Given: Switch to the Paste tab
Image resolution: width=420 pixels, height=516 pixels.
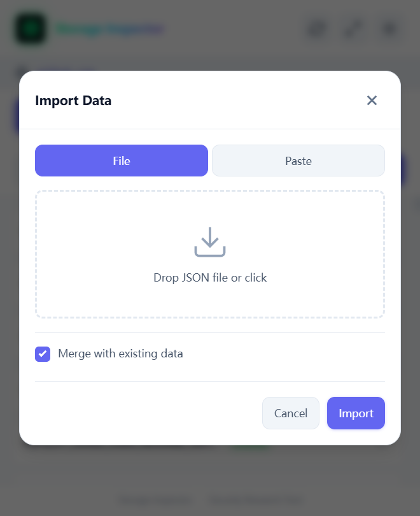Looking at the screenshot, I should [x=298, y=161].
